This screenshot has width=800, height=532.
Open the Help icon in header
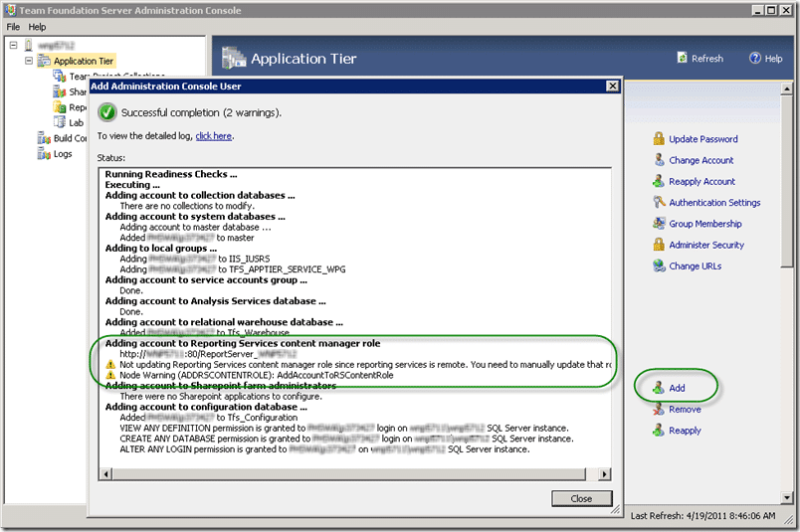tap(755, 58)
